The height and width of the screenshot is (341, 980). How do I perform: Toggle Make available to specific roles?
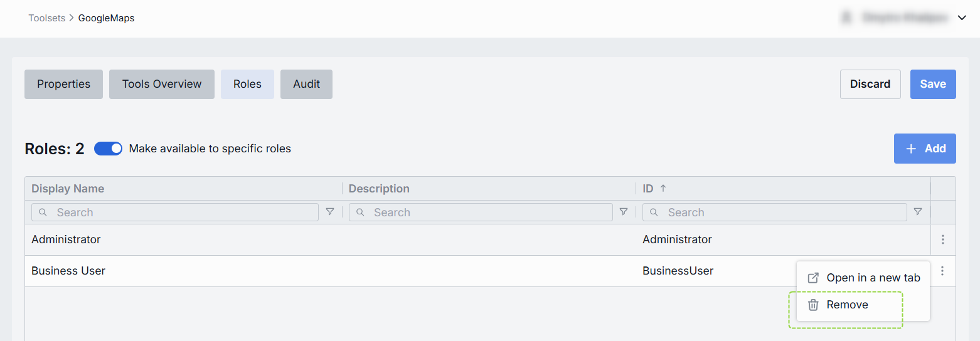pyautogui.click(x=108, y=149)
